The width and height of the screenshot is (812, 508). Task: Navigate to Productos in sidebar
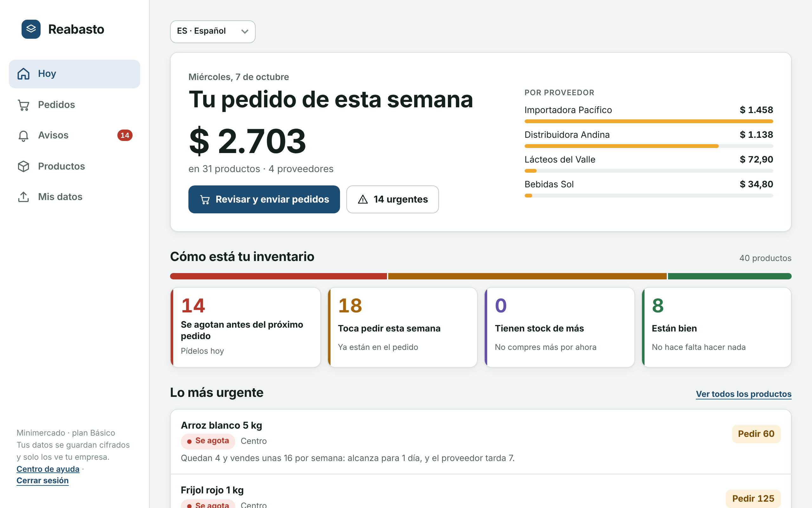[x=75, y=166]
